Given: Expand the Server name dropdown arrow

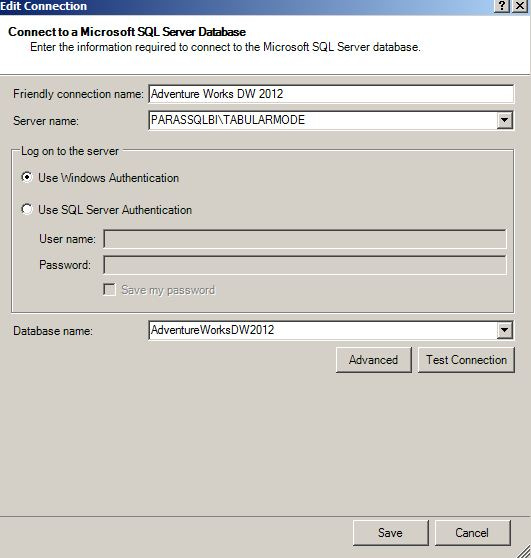Looking at the screenshot, I should (x=504, y=120).
